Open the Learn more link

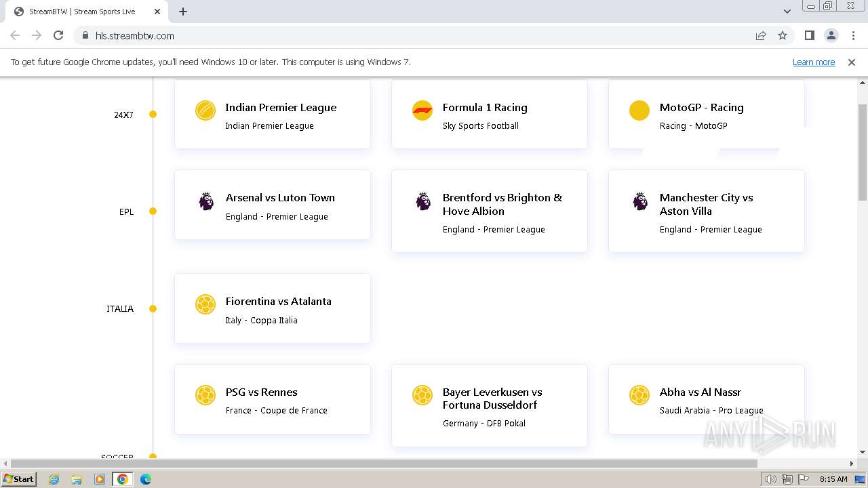pyautogui.click(x=813, y=62)
